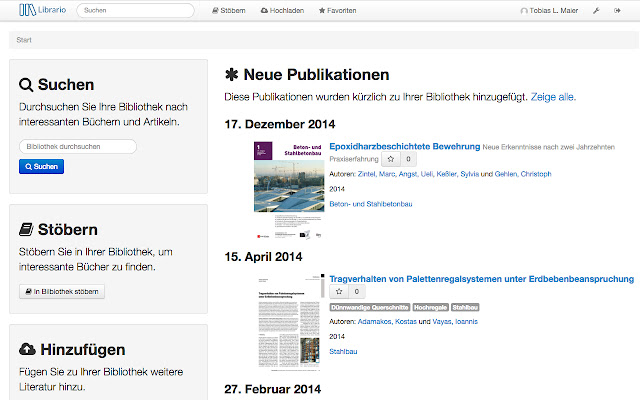Open the Palettenregalsysteme article page thumbnail
Screen dimensions: 640x400
point(289,322)
